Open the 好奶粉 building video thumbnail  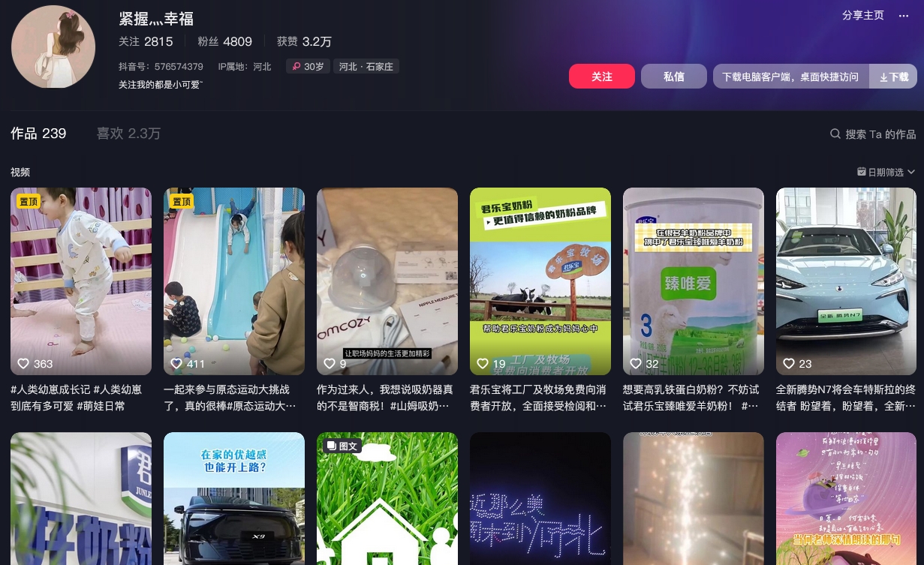coord(81,498)
